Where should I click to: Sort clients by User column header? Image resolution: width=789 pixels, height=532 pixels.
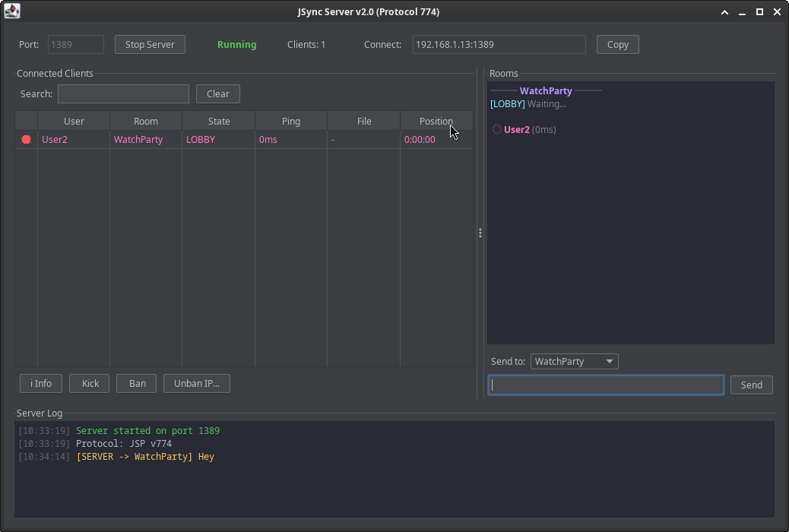coord(74,122)
